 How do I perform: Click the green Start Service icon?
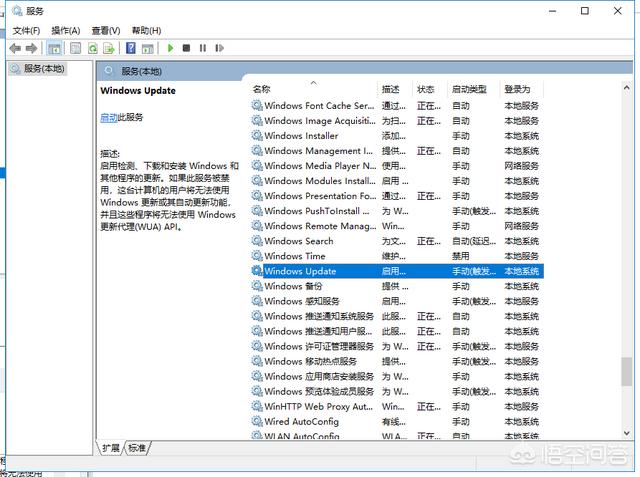pyautogui.click(x=171, y=48)
